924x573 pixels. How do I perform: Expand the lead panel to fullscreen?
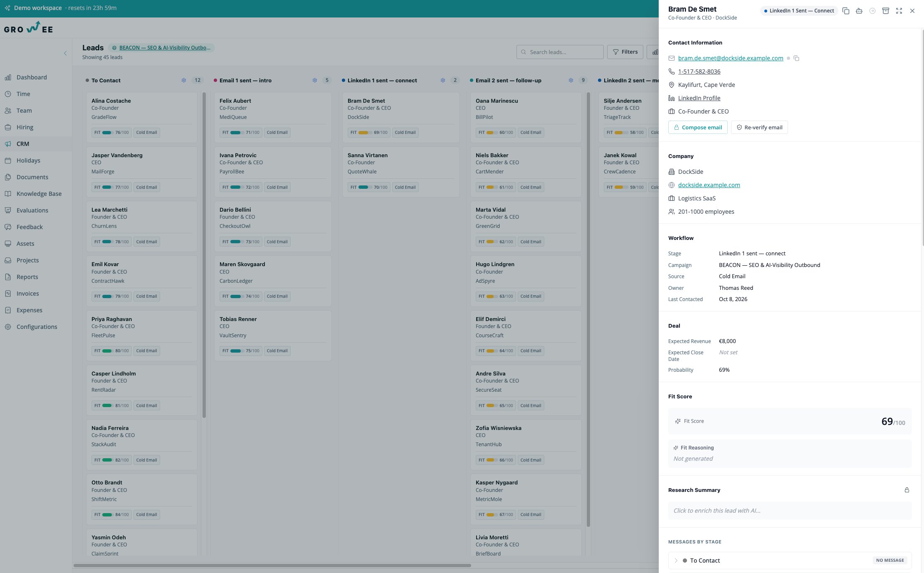point(899,11)
